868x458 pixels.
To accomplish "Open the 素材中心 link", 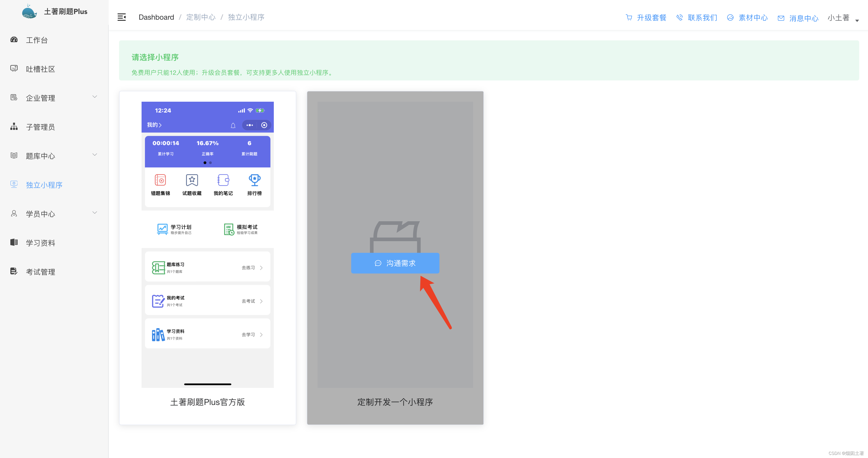I will [x=753, y=18].
